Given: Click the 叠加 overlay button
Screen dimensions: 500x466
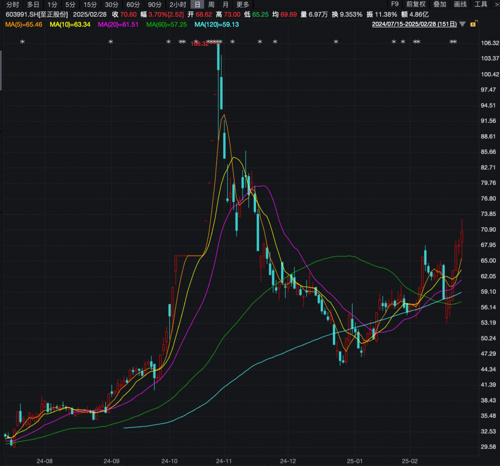Looking at the screenshot, I should coord(440,4).
